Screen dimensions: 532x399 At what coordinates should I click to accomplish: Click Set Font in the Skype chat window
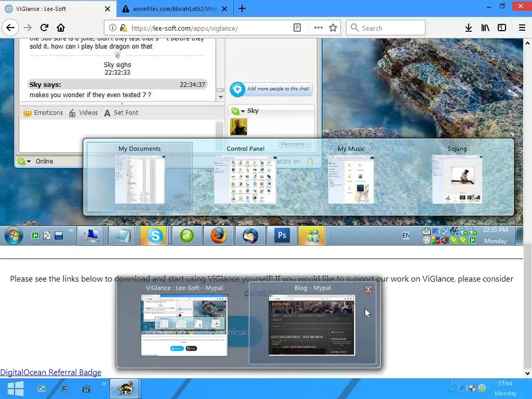(x=121, y=113)
